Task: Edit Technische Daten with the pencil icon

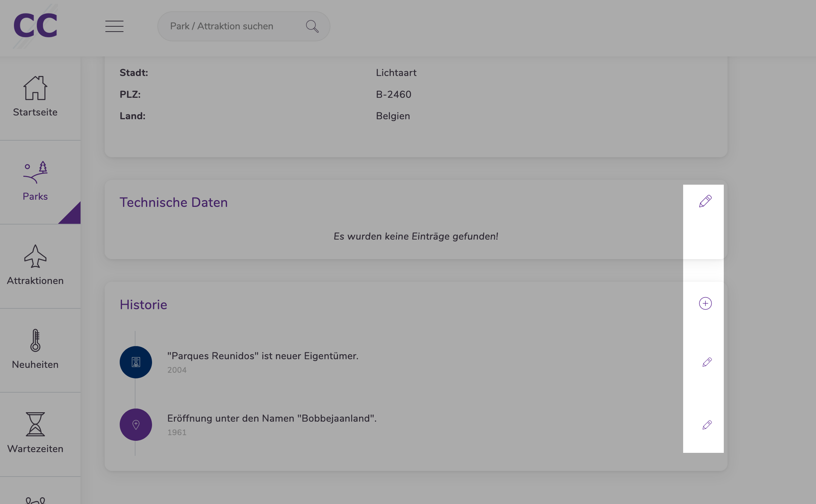Action: (x=705, y=201)
